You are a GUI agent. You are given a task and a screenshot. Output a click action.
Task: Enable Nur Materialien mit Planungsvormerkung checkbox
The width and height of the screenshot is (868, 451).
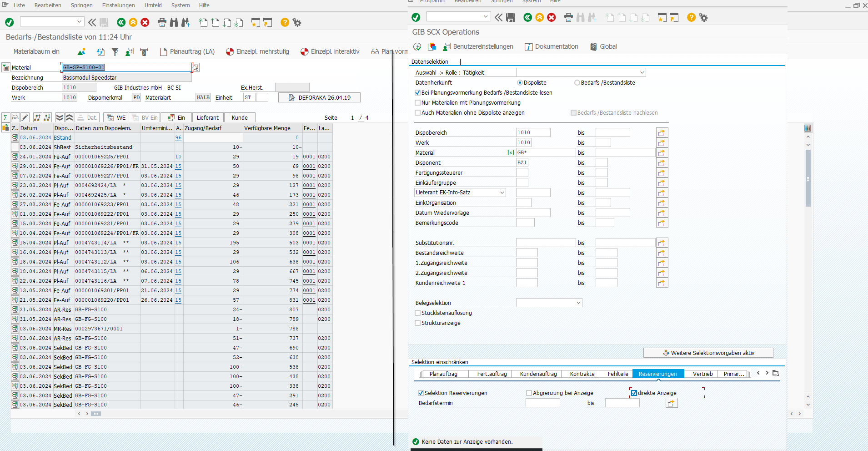[417, 103]
